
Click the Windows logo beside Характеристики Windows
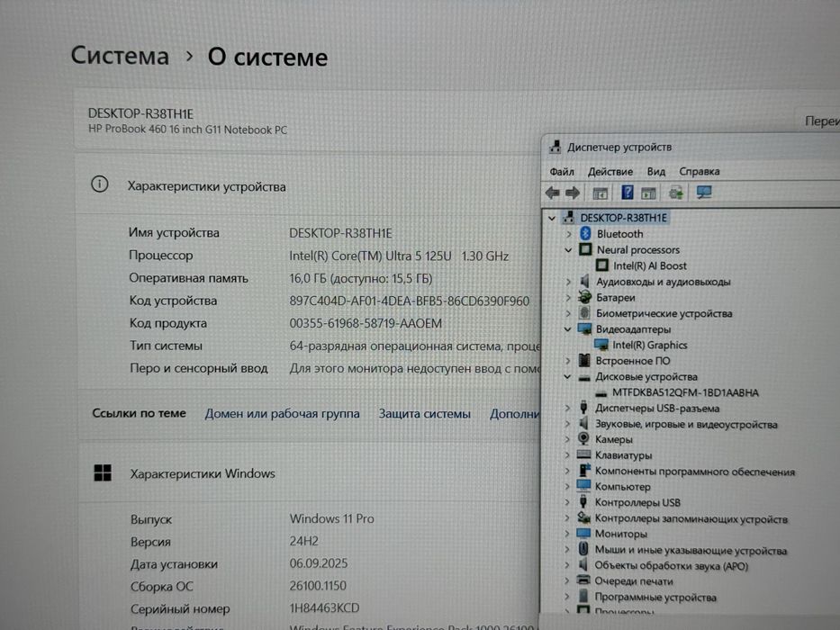coord(103,472)
